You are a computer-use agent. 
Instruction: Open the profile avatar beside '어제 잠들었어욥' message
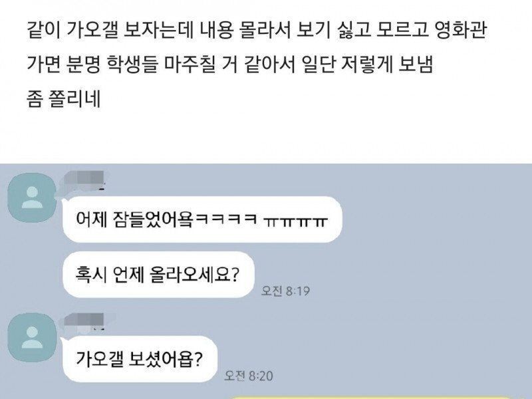[32, 198]
